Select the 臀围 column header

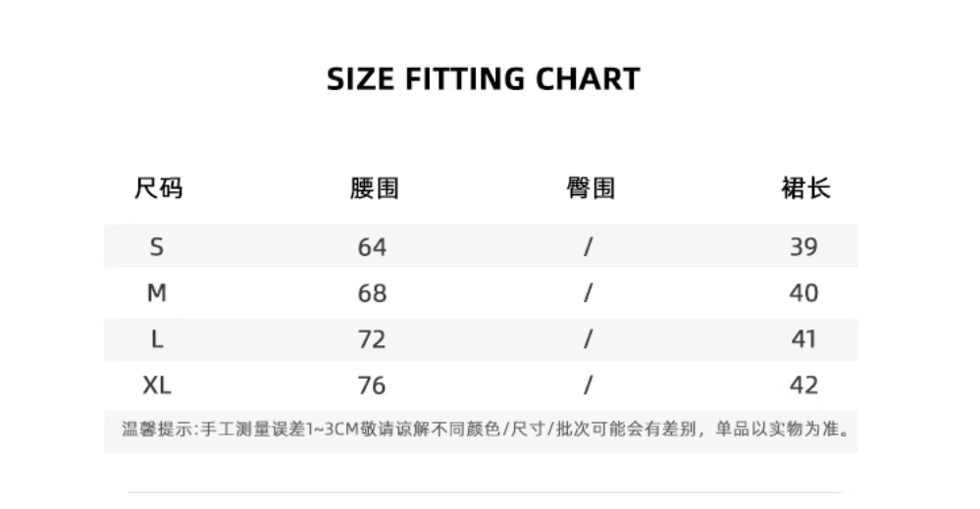(590, 188)
